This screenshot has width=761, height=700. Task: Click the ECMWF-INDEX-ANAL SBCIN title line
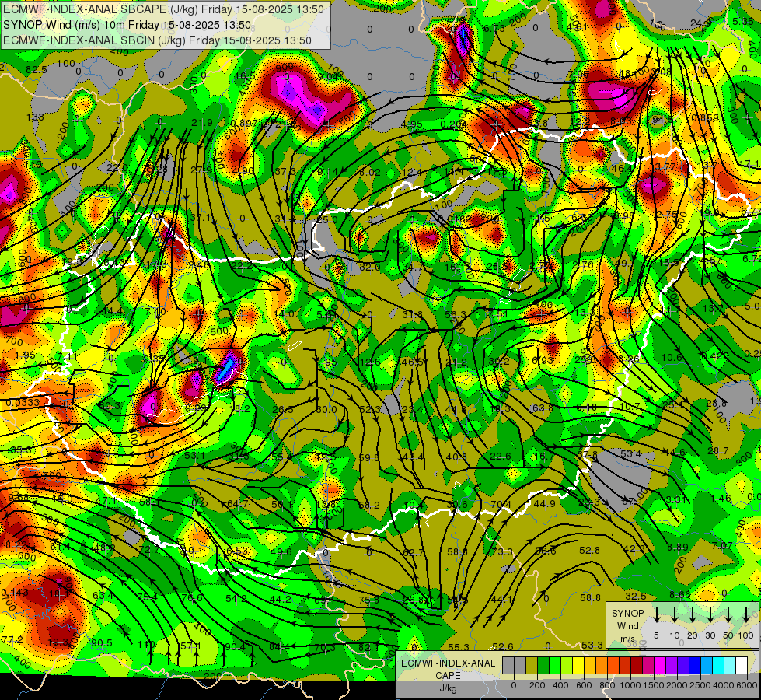click(x=157, y=40)
